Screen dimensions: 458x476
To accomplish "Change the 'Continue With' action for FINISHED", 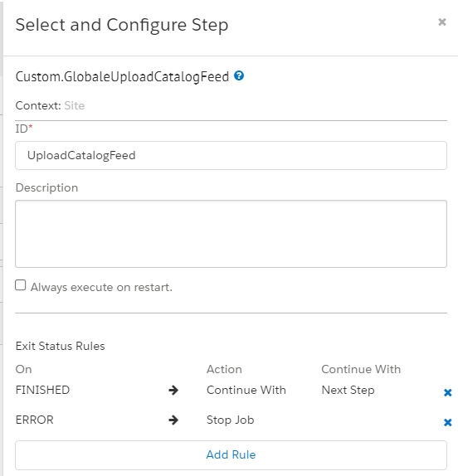I will [246, 390].
